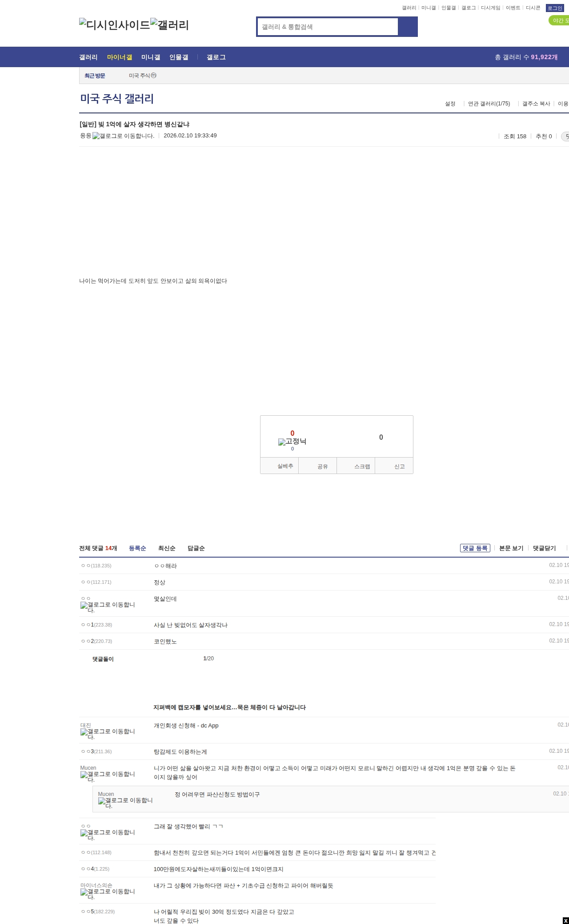Click the DCInside logo image

[115, 25]
